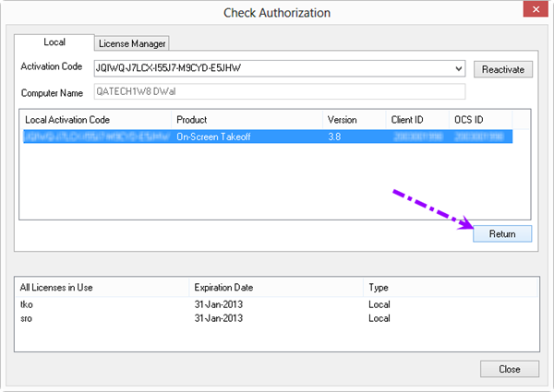Click the blurred OCS ID cell
554x392 pixels.
pyautogui.click(x=478, y=137)
